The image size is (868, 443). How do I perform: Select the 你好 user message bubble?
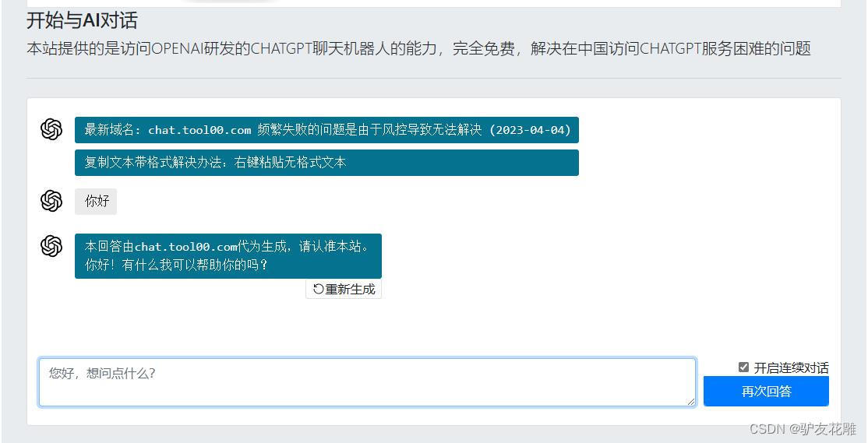point(96,202)
